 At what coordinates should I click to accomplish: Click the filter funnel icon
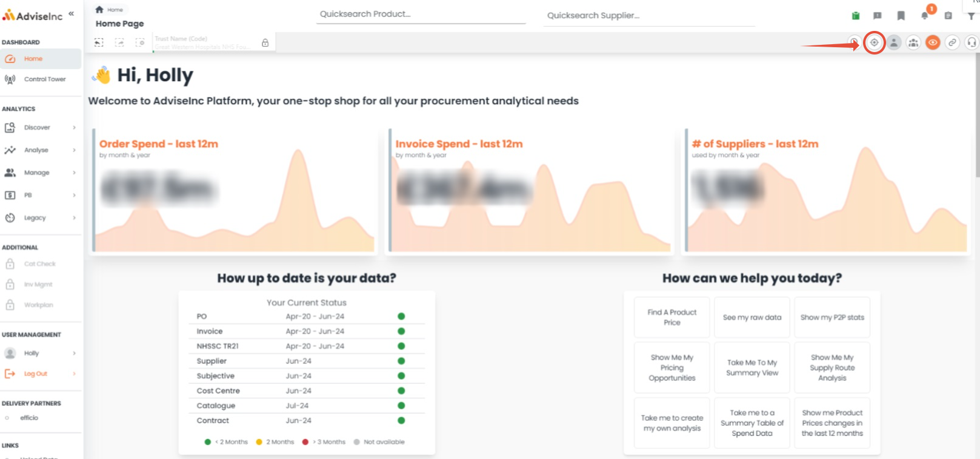[x=972, y=16]
